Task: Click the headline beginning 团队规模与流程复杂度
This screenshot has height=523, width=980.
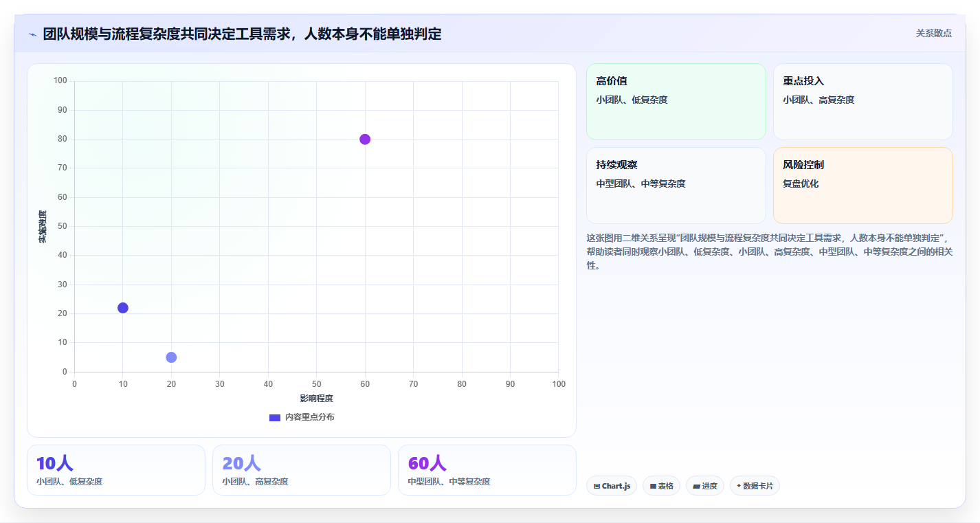Action: point(242,34)
